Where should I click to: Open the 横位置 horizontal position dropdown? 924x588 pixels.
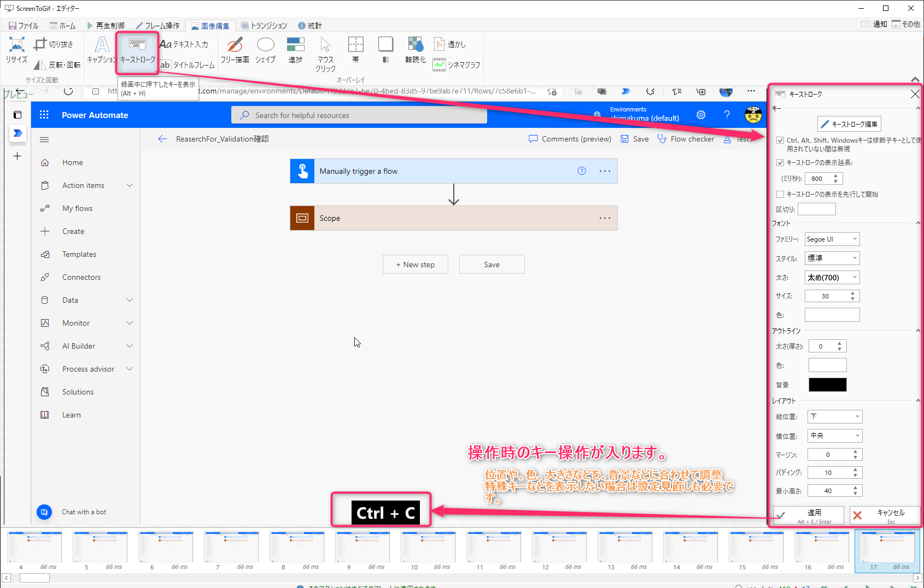coord(835,436)
